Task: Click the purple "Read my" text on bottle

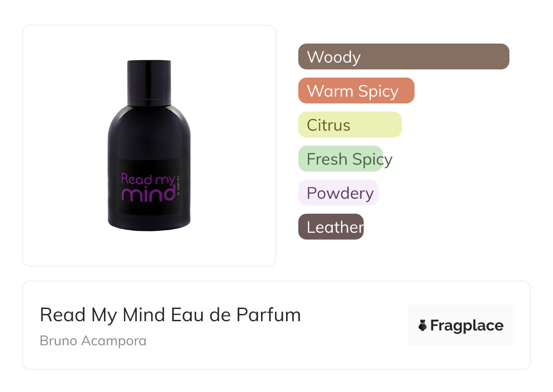Action: pyautogui.click(x=148, y=179)
